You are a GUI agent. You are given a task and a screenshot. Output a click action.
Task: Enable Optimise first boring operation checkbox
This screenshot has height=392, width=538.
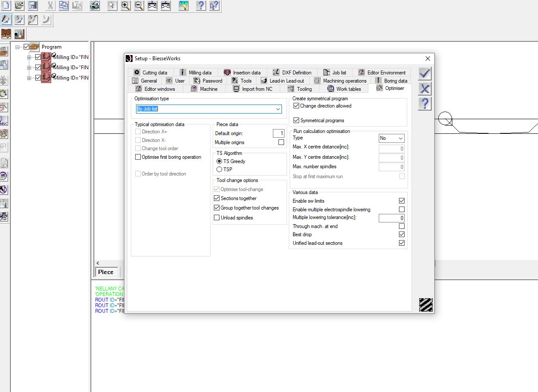[138, 157]
